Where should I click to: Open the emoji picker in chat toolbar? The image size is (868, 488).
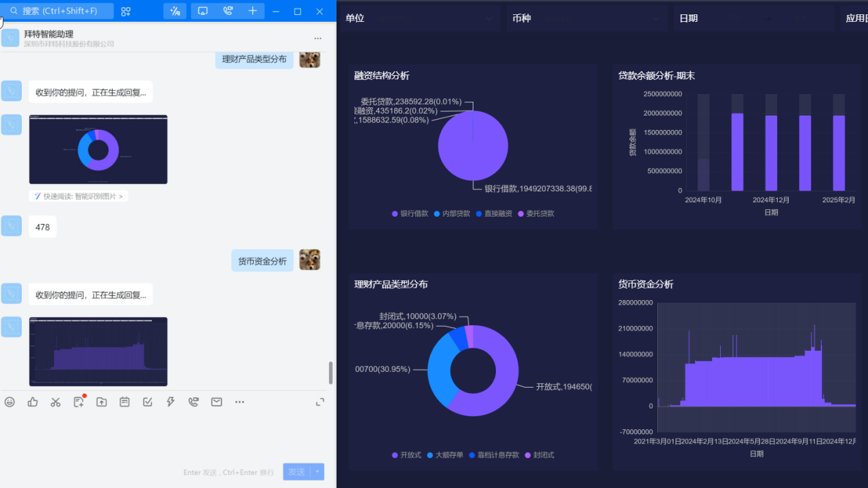(10, 402)
